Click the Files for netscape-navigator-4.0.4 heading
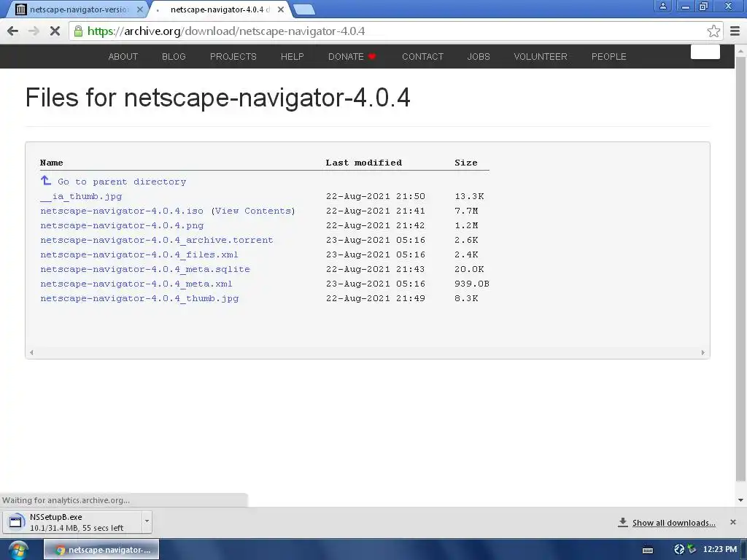747x560 pixels. click(217, 98)
